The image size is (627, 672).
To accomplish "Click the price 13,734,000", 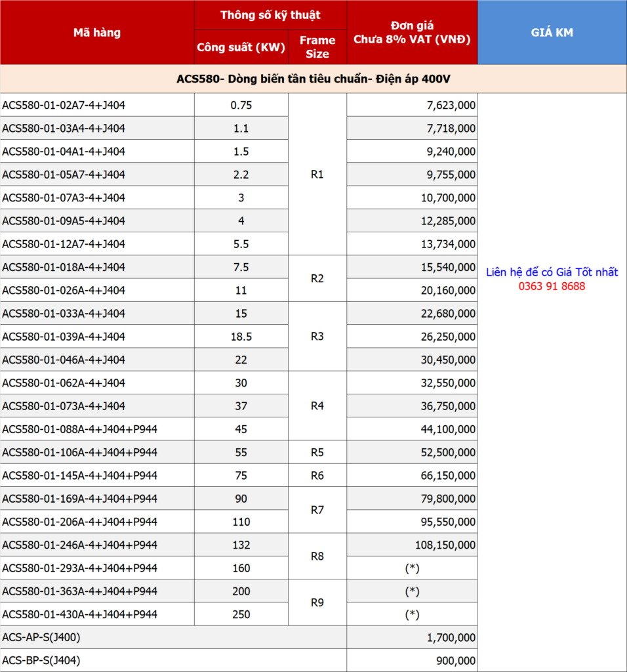I will coord(445,244).
